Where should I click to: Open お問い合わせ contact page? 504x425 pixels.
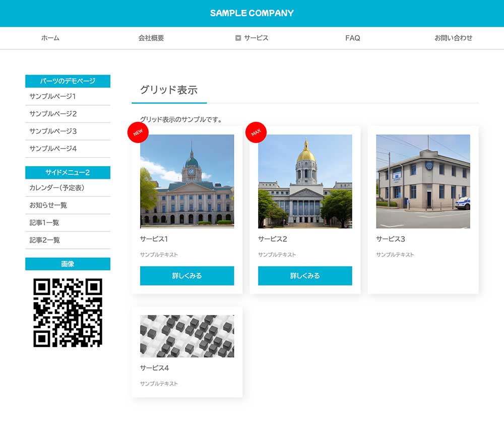coord(454,38)
